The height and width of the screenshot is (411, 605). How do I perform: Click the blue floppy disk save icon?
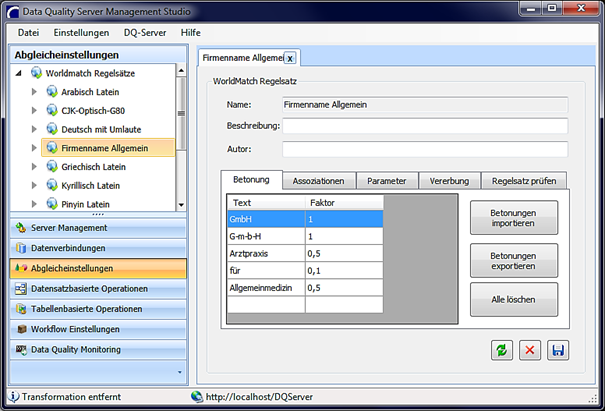558,350
